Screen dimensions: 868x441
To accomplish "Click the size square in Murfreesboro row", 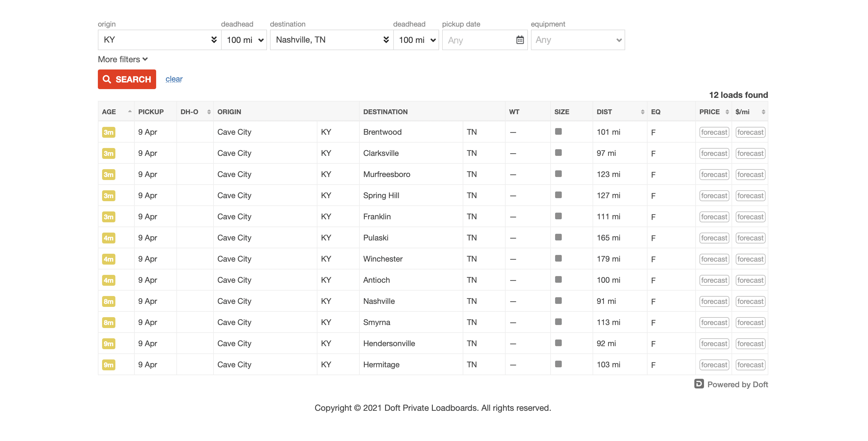I will pyautogui.click(x=558, y=174).
